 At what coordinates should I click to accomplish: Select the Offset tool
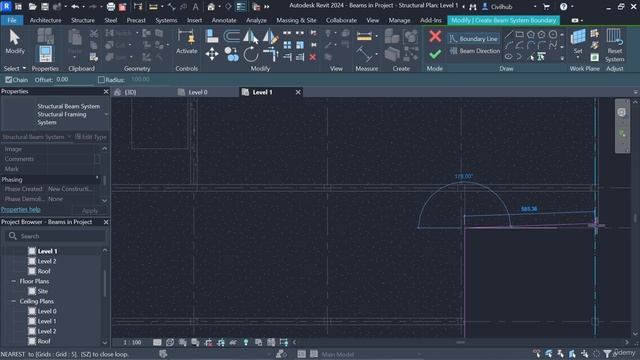(x=231, y=36)
